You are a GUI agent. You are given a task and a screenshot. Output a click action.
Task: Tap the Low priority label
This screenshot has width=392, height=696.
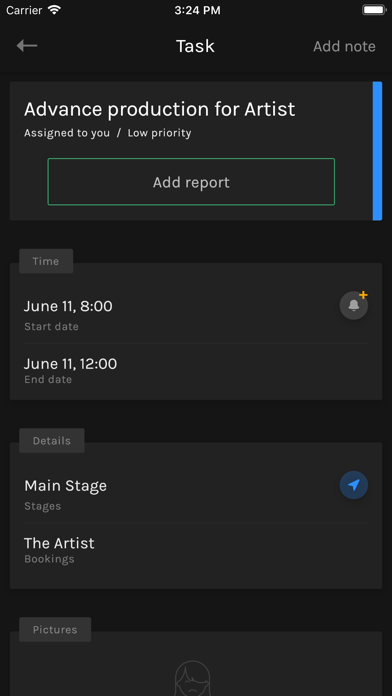tap(159, 133)
